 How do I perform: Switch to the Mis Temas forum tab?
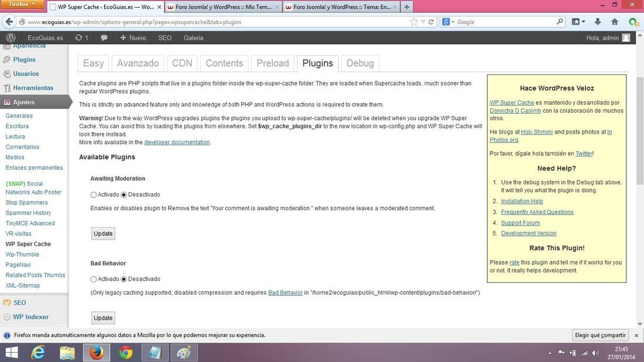(x=223, y=7)
